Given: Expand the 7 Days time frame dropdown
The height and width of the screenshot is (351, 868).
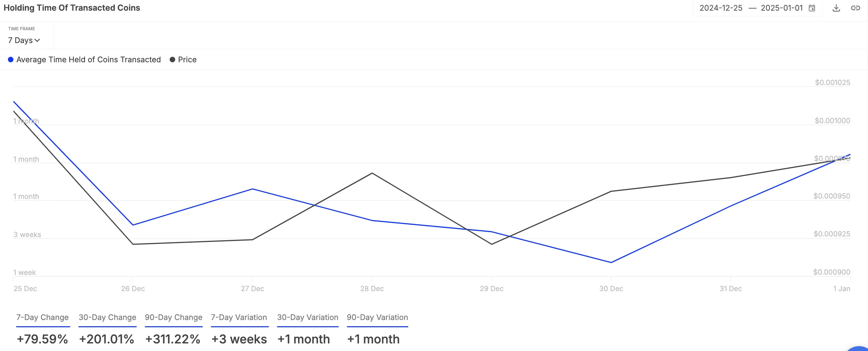Looking at the screenshot, I should 24,40.
